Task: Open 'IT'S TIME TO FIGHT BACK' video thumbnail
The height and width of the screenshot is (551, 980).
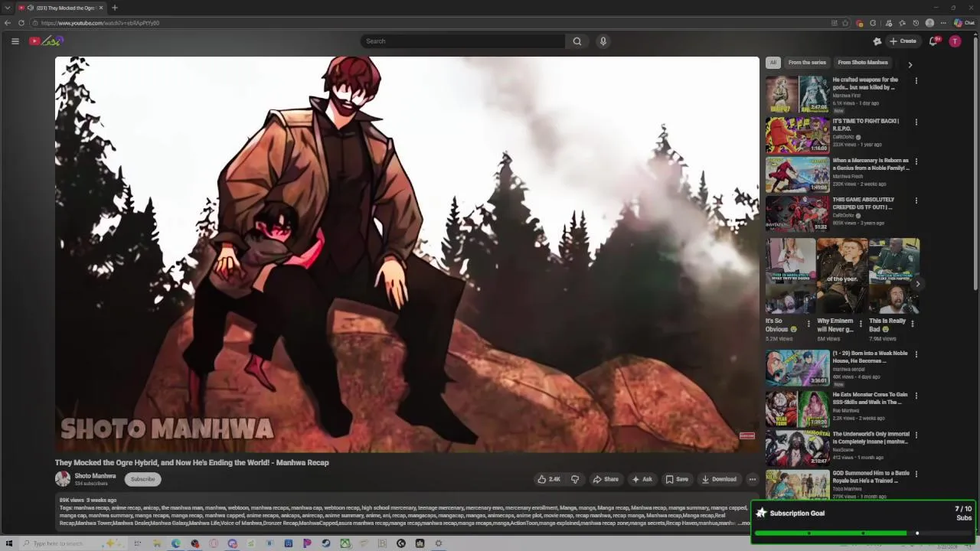Action: coord(797,135)
